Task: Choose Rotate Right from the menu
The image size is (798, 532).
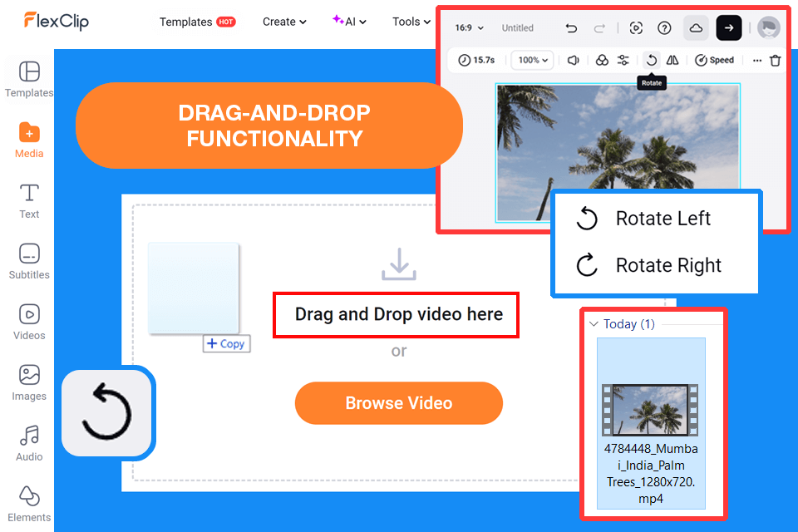Action: pyautogui.click(x=649, y=264)
